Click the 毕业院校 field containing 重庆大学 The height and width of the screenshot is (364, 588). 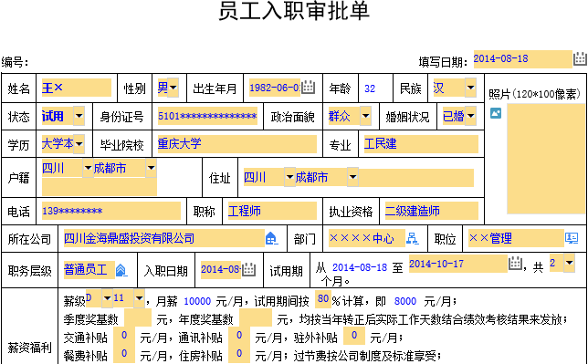click(237, 144)
